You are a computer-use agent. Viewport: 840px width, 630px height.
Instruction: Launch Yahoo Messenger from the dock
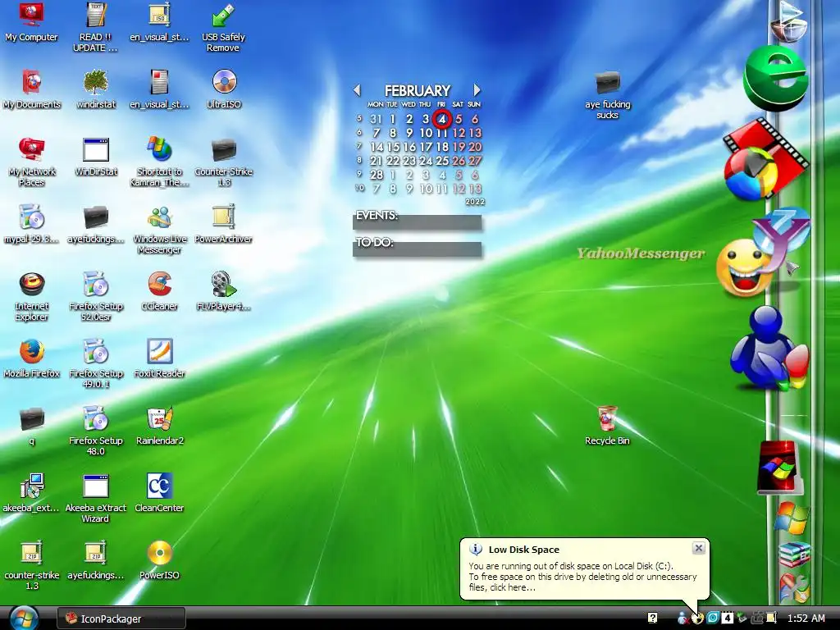pyautogui.click(x=764, y=253)
